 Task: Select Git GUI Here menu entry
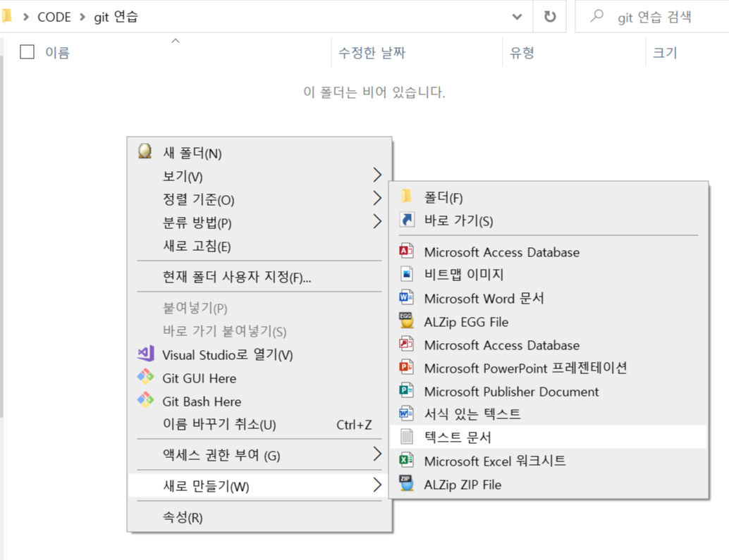pos(259,378)
